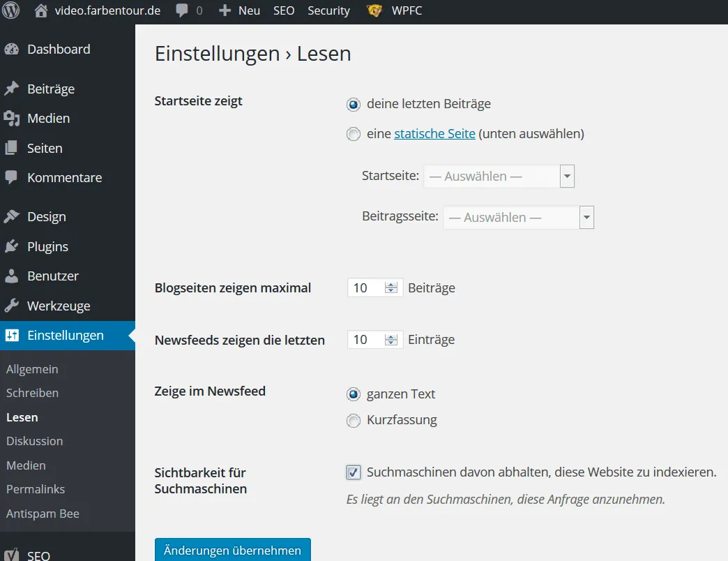The width and height of the screenshot is (728, 561).
Task: Uncheck the Suchmaschinen indexing checkbox
Action: (x=354, y=472)
